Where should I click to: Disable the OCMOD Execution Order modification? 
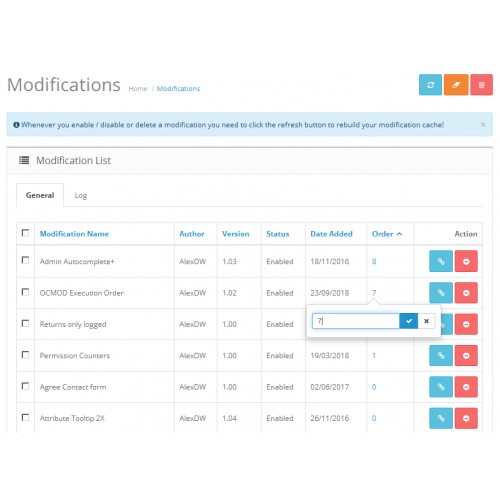[x=466, y=293]
